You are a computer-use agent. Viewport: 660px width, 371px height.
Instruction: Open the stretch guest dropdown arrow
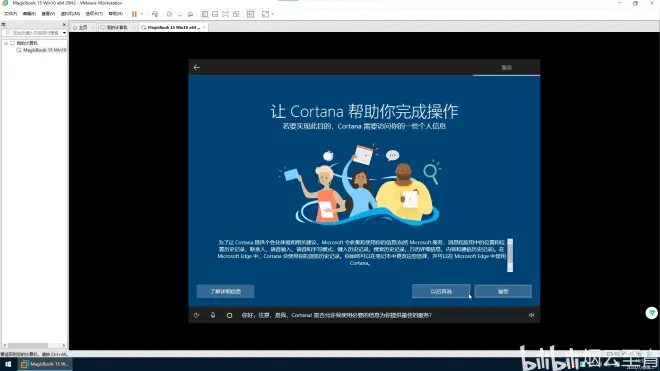[272, 14]
